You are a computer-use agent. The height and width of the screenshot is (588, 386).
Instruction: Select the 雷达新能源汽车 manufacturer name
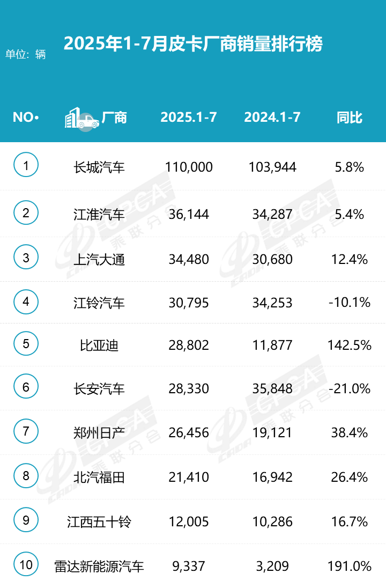pos(99,566)
